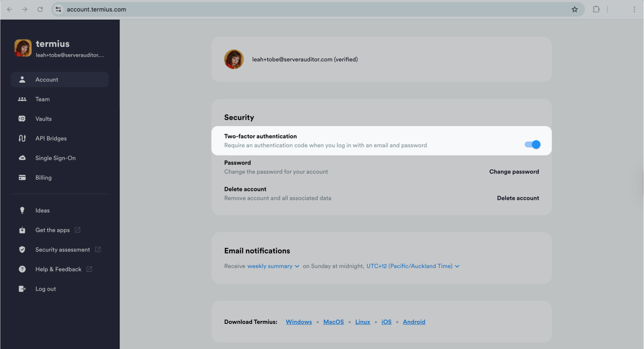Viewport: 644px width, 349px height.
Task: Click the site info icon in address bar
Action: pyautogui.click(x=58, y=9)
